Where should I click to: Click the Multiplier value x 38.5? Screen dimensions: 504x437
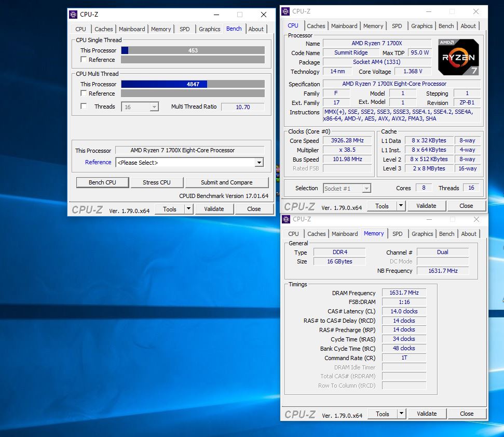pyautogui.click(x=347, y=150)
